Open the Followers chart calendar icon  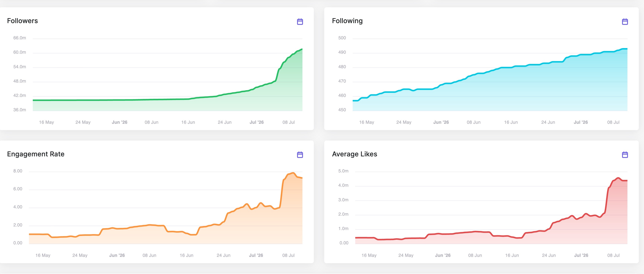coord(300,21)
